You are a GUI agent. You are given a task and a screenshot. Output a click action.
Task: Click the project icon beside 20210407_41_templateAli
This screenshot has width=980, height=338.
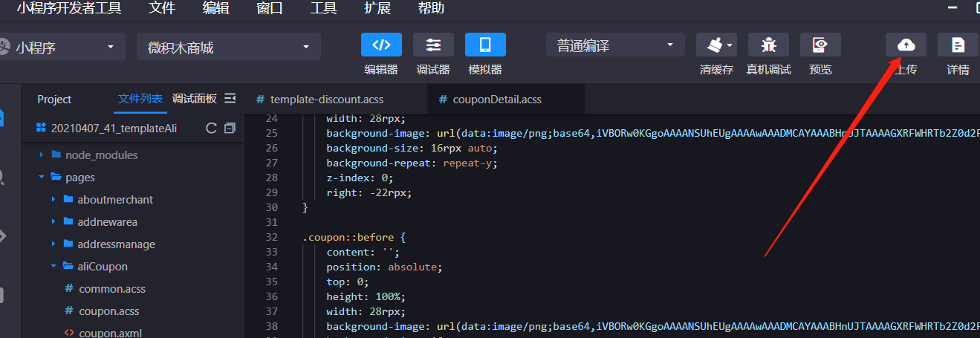41,128
